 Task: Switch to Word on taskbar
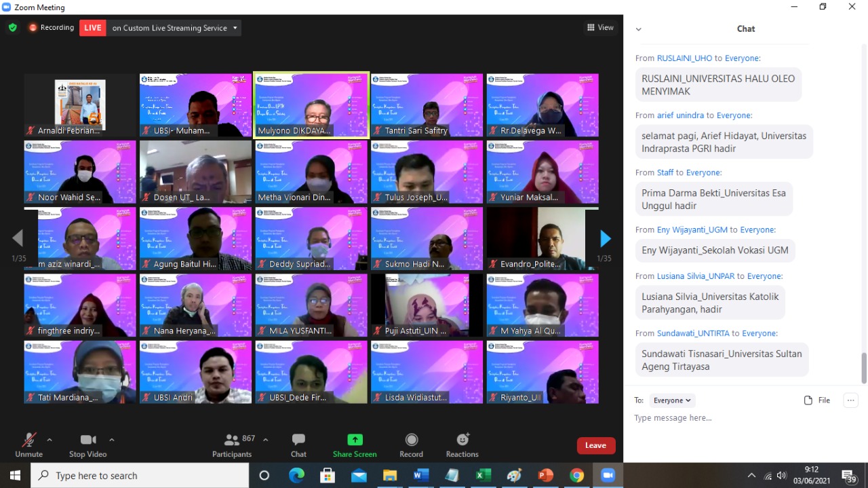click(x=420, y=475)
